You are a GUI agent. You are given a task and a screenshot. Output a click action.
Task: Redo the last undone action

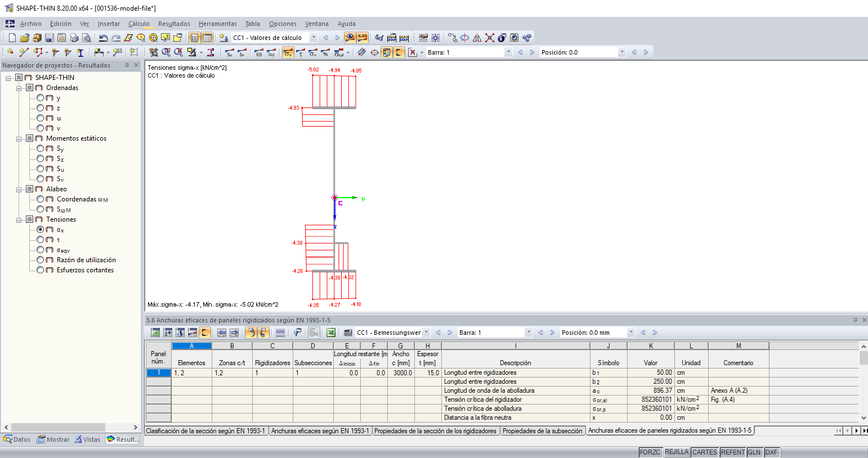(115, 38)
